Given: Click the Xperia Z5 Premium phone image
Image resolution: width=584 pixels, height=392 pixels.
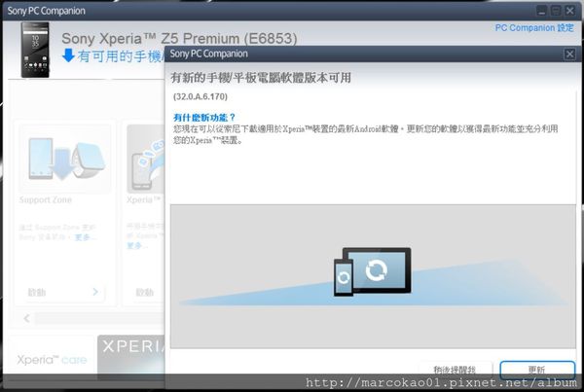Looking at the screenshot, I should 35,50.
